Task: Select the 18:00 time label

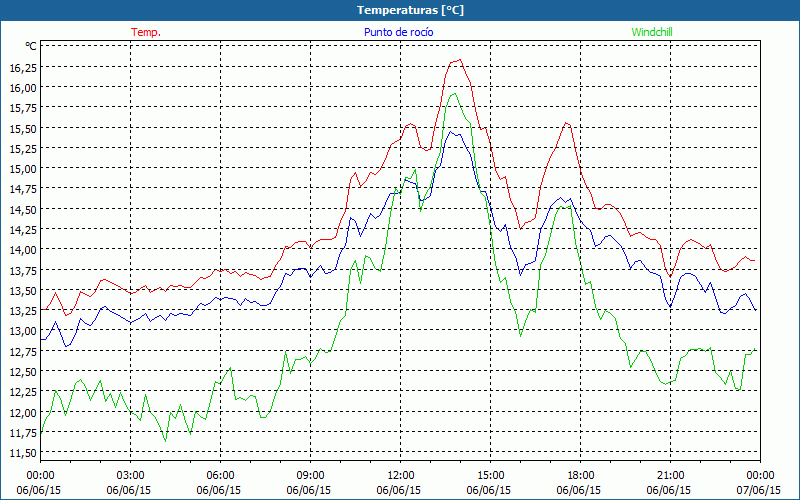Action: tap(580, 475)
